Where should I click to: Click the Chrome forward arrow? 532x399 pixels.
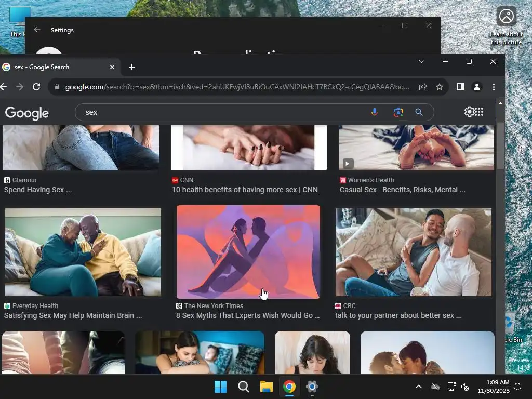click(x=20, y=87)
